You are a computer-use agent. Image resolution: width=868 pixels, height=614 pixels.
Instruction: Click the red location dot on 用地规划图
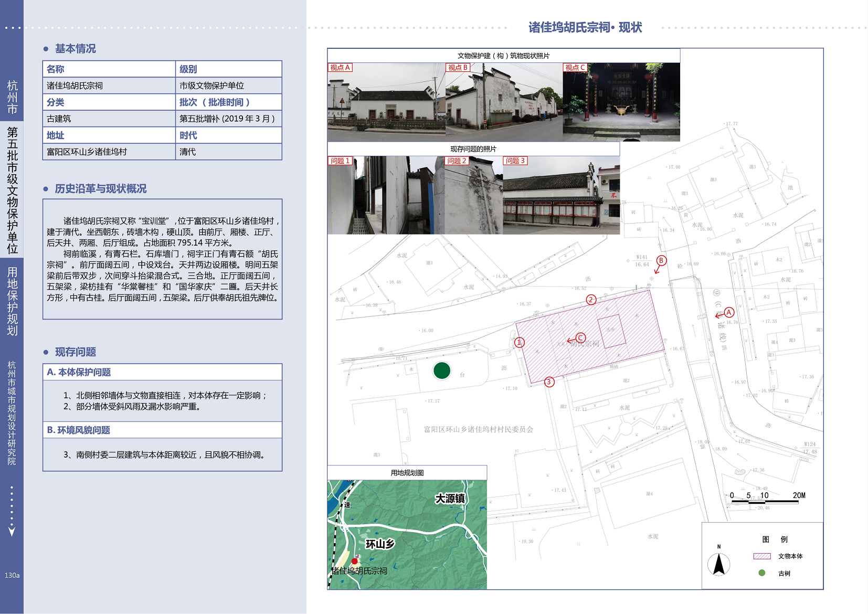point(355,561)
